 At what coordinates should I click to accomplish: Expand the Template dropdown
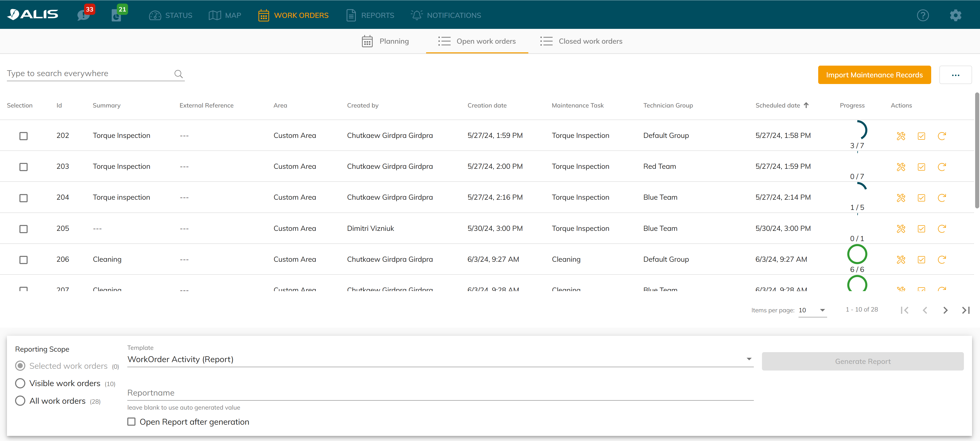(748, 359)
